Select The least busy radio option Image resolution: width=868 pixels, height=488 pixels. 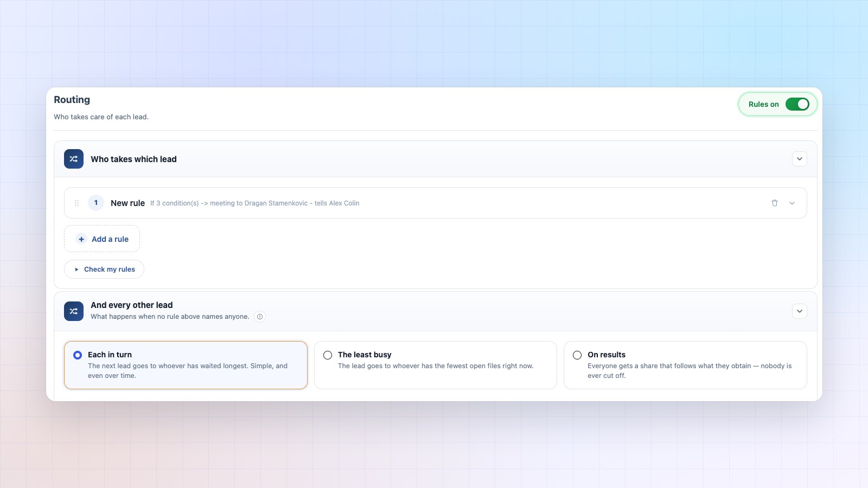[328, 355]
